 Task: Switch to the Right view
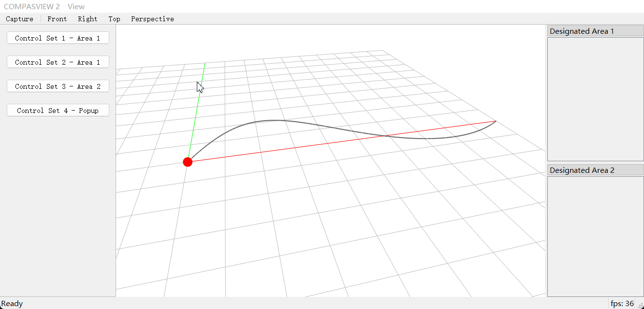tap(88, 19)
